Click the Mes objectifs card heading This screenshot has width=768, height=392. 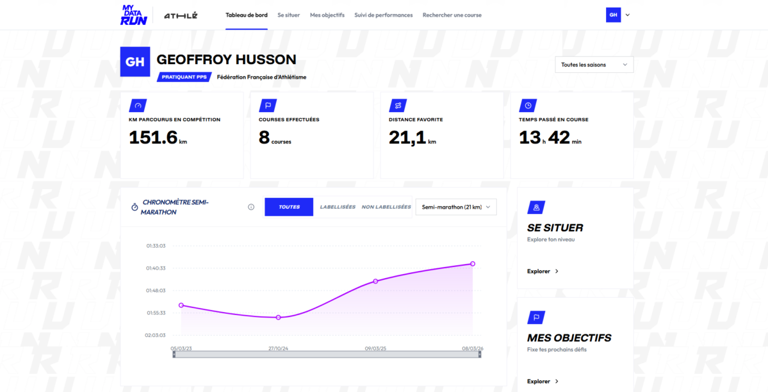click(x=569, y=338)
